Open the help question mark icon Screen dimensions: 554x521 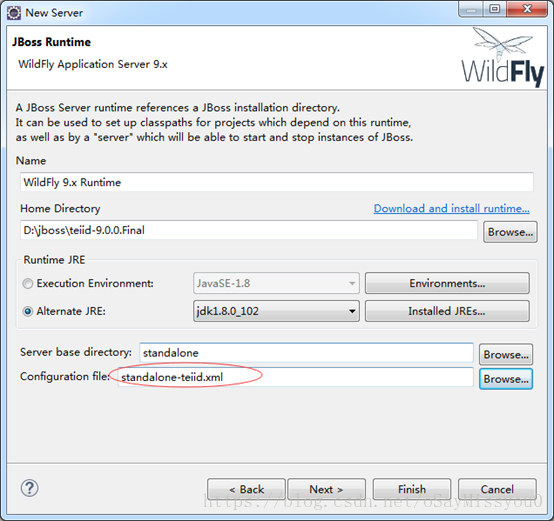(30, 488)
